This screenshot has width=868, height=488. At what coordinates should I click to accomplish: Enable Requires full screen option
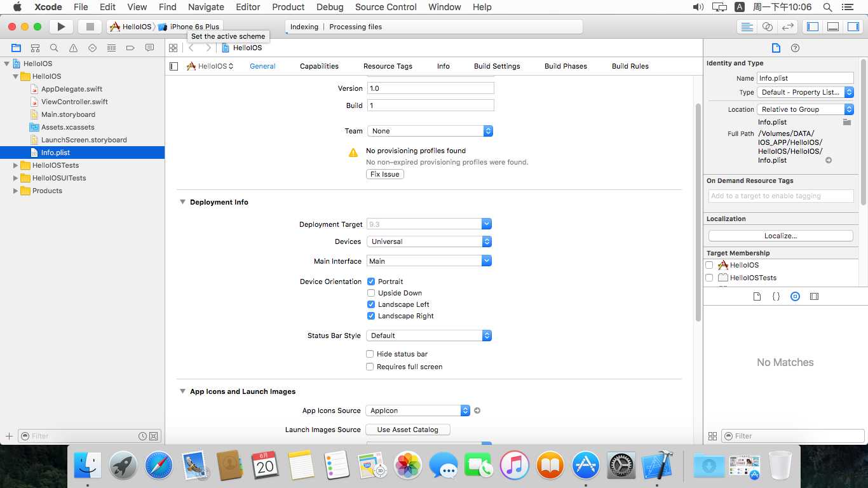(x=370, y=367)
